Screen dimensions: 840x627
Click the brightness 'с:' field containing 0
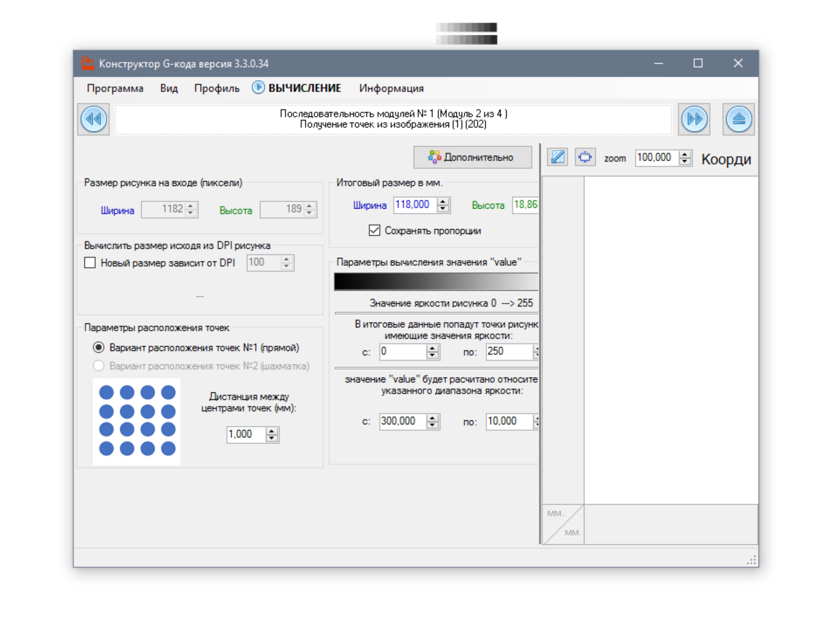(402, 351)
